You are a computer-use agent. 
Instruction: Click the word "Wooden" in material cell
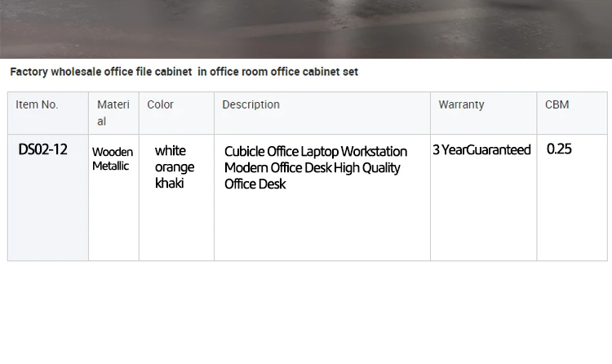point(113,152)
